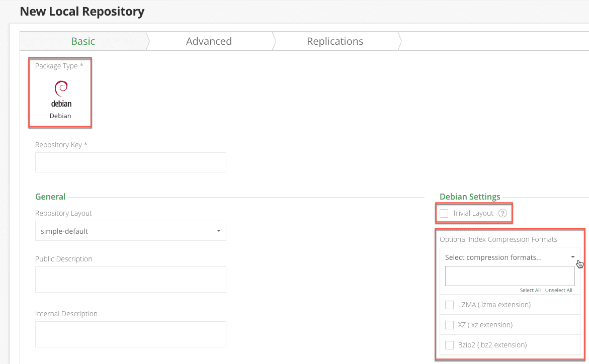Click the Unselect All link
The width and height of the screenshot is (589, 364).
tap(558, 290)
